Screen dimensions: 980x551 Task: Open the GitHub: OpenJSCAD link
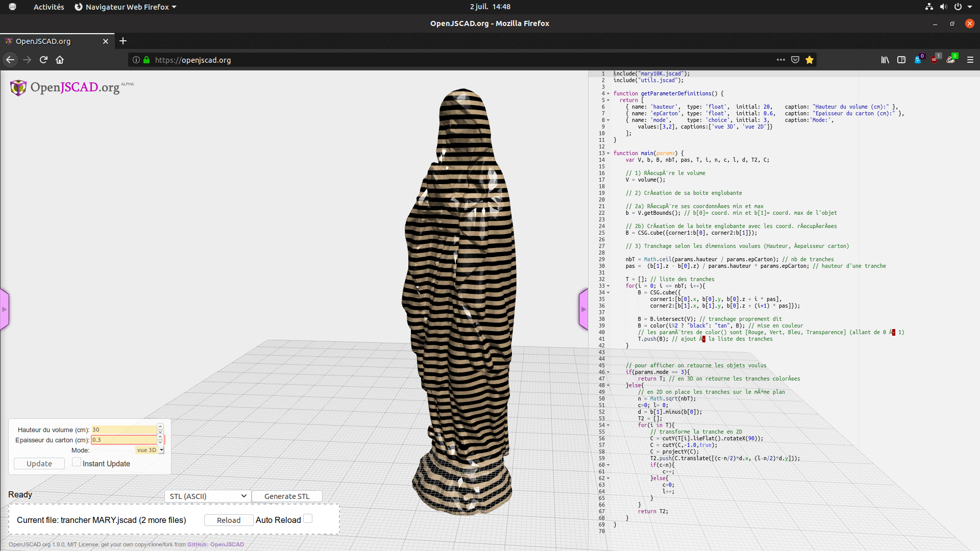pyautogui.click(x=215, y=544)
